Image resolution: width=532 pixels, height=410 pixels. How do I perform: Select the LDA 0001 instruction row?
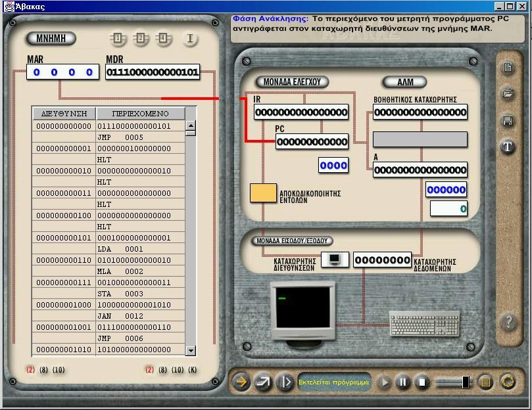109,249
